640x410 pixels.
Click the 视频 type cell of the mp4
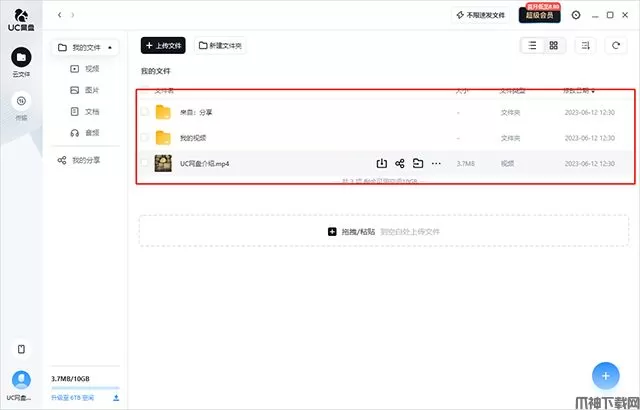coord(507,164)
